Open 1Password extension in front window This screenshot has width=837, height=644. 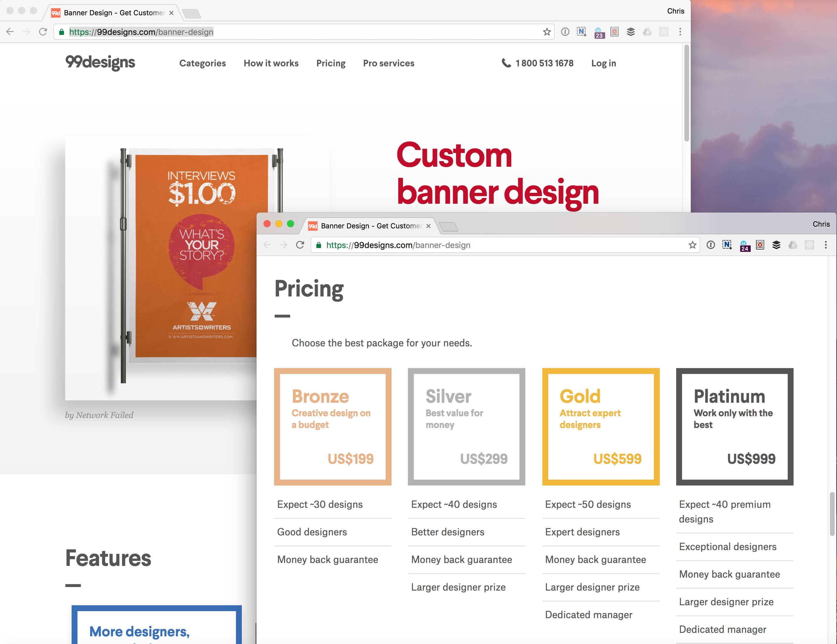tap(711, 245)
